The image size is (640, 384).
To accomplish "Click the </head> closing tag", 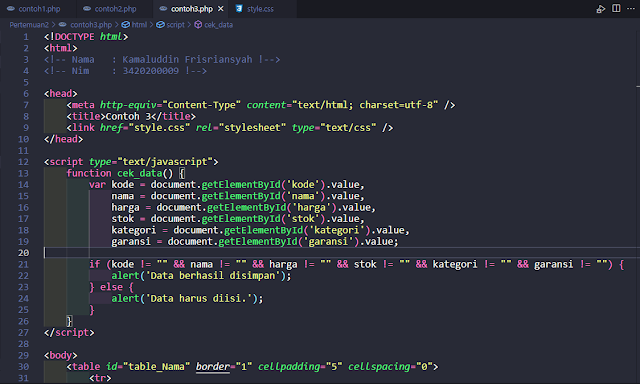I will [63, 139].
